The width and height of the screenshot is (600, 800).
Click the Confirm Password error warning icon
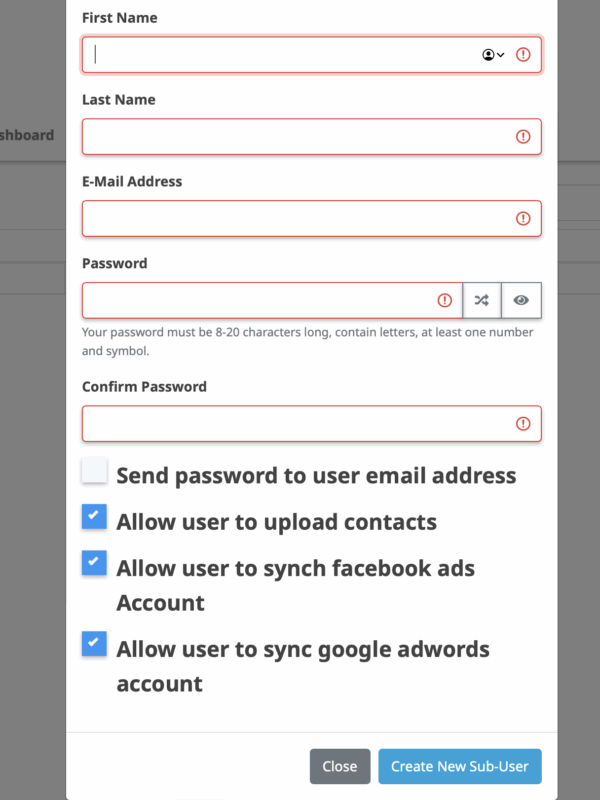[523, 424]
